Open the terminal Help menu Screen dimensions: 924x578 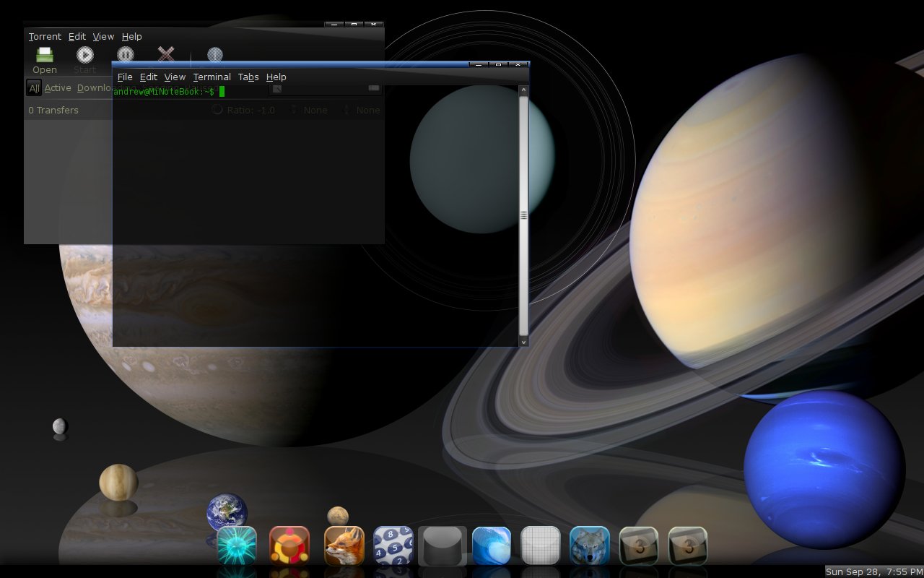(276, 77)
